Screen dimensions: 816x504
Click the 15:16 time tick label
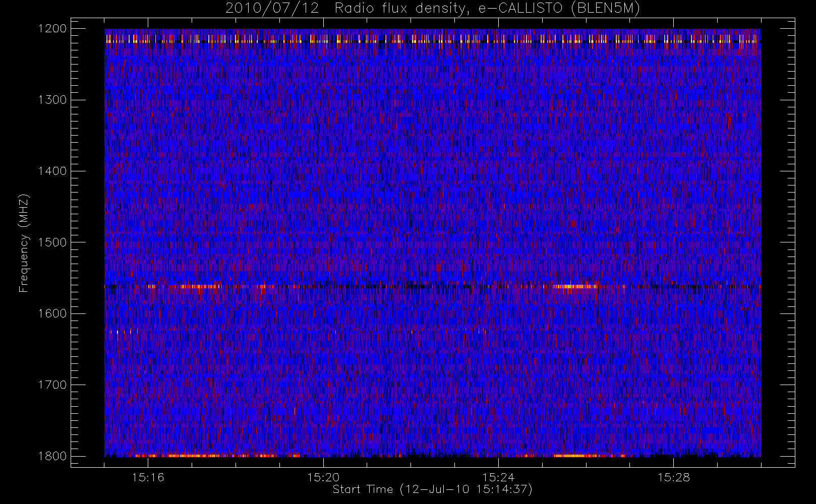(x=148, y=477)
